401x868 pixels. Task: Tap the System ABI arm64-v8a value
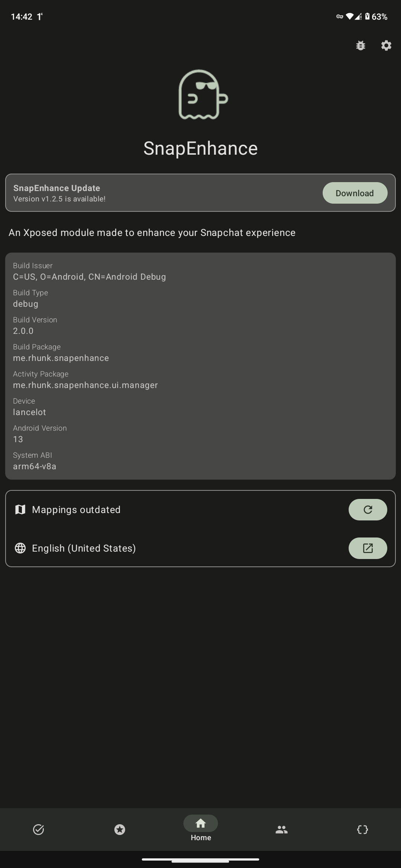pyautogui.click(x=35, y=466)
